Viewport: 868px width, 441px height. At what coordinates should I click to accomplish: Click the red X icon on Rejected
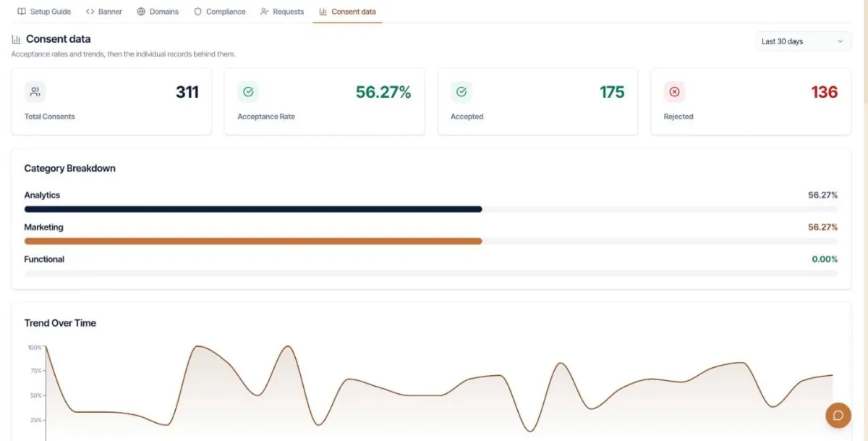coord(675,92)
